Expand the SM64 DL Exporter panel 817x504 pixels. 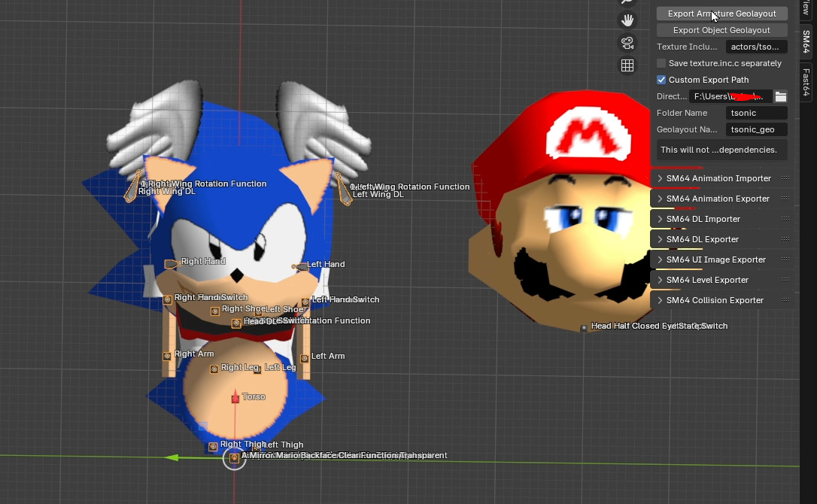[703, 239]
